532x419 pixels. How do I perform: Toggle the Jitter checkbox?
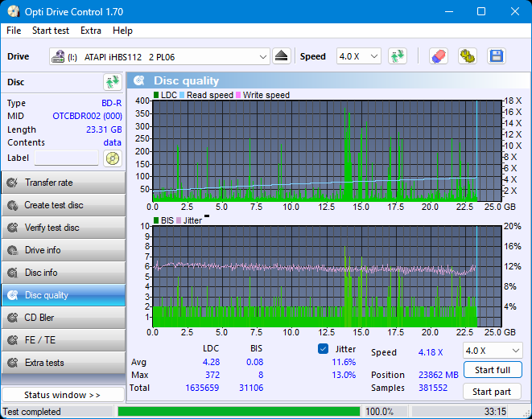(324, 349)
